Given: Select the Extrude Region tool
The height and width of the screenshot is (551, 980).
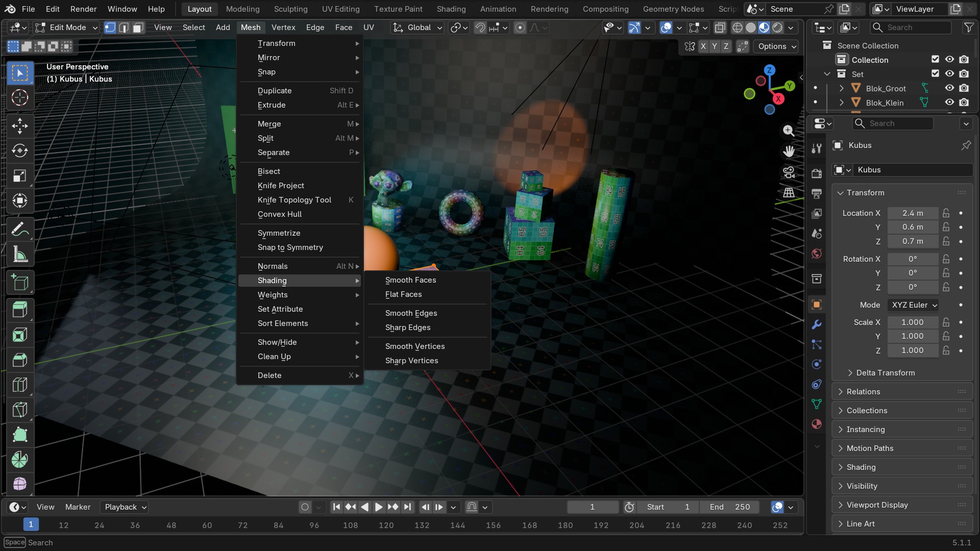Looking at the screenshot, I should 20,310.
